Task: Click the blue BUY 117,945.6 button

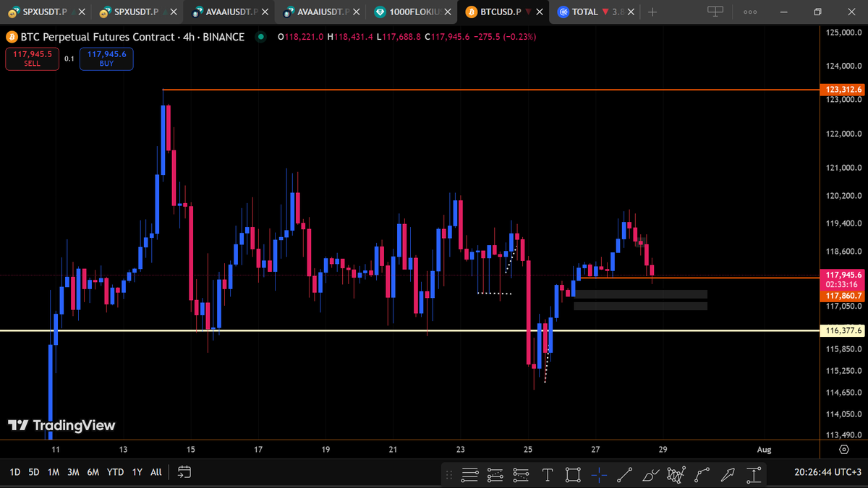Action: [106, 59]
